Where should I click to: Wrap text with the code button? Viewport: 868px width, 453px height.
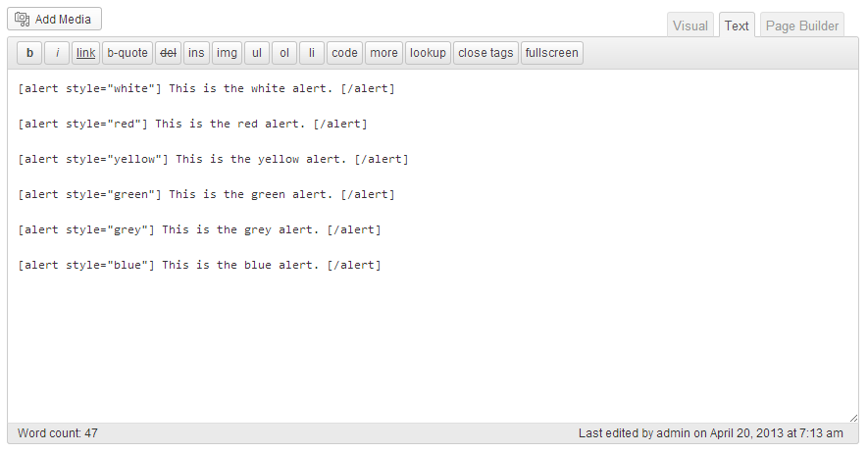[345, 53]
